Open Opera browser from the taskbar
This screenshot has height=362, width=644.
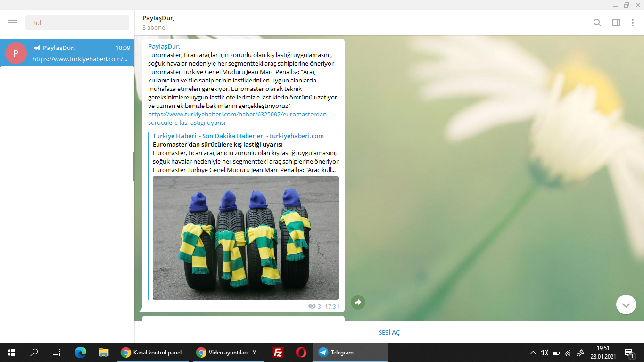click(x=301, y=353)
